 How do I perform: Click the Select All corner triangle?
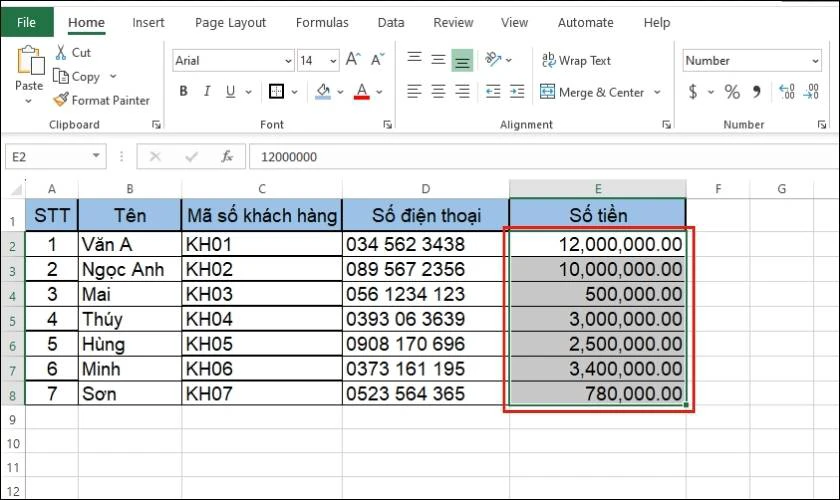click(16, 189)
